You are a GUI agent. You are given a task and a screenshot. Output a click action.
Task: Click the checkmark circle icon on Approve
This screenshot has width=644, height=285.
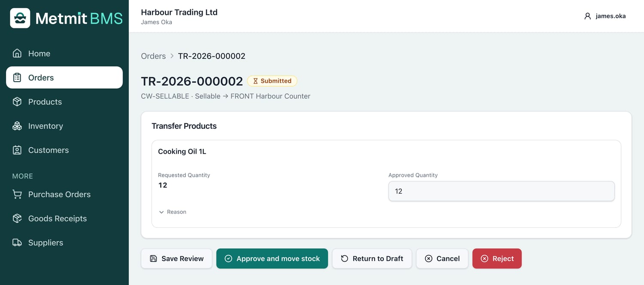pyautogui.click(x=228, y=258)
